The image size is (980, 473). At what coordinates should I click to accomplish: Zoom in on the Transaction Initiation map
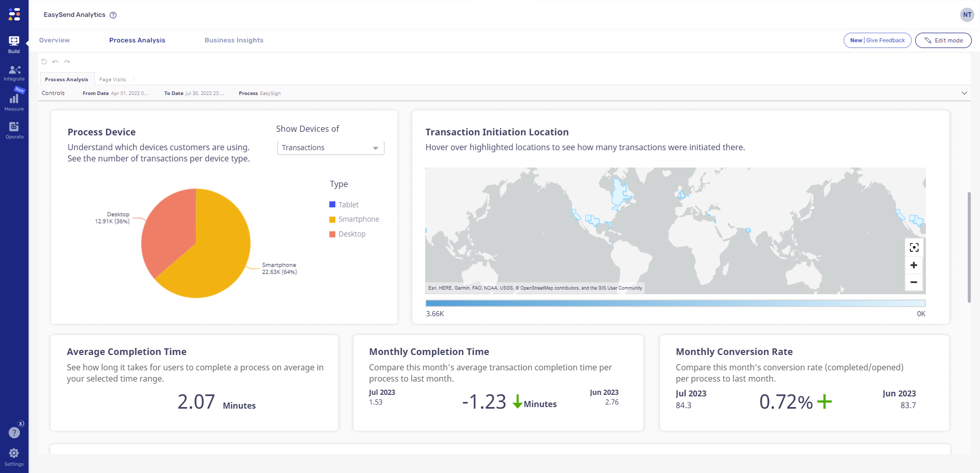pos(914,265)
